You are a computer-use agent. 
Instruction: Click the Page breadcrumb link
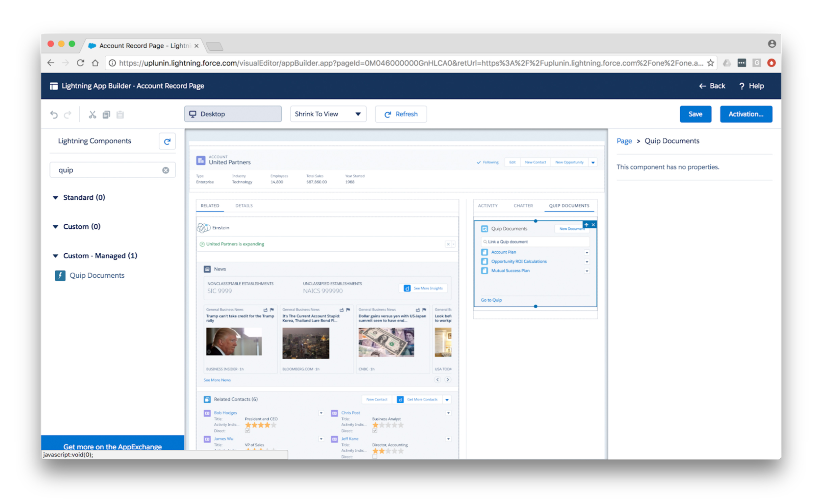pyautogui.click(x=624, y=141)
